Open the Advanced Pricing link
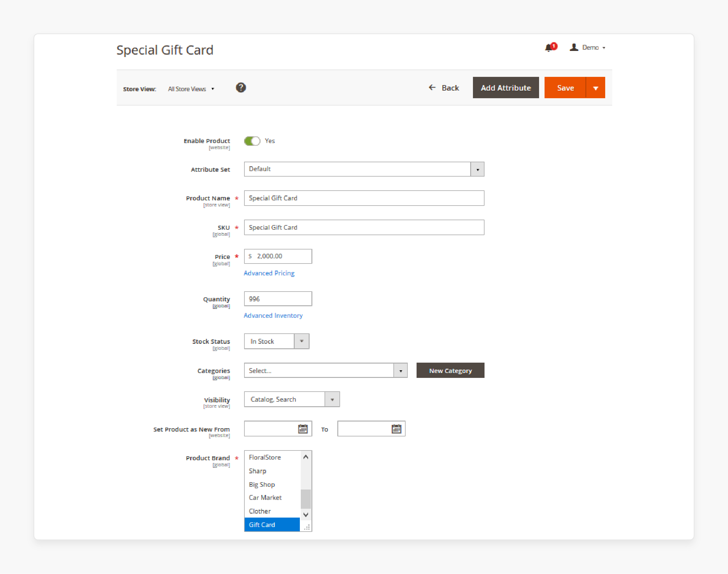 click(269, 273)
